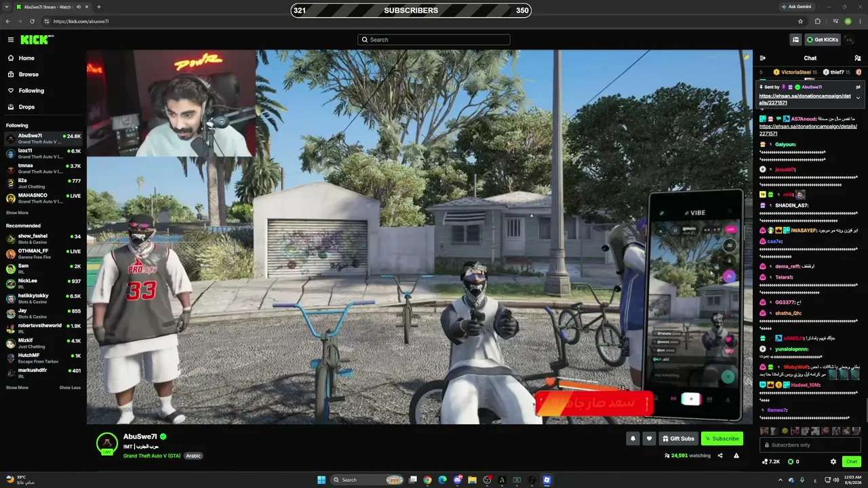The image size is (868, 488).
Task: Click the Arabic language tag
Action: pos(193,456)
